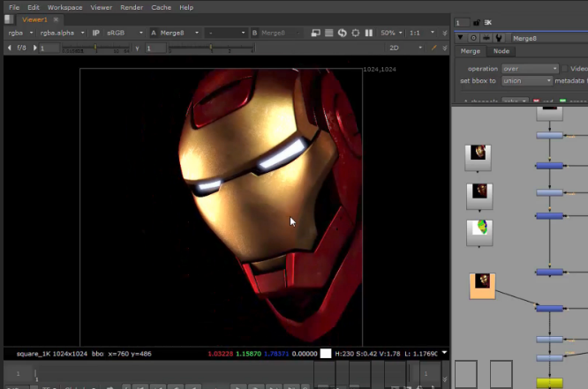This screenshot has width=588, height=389.
Task: Click the Merge8 node-graph input icon
Action: 486,38
